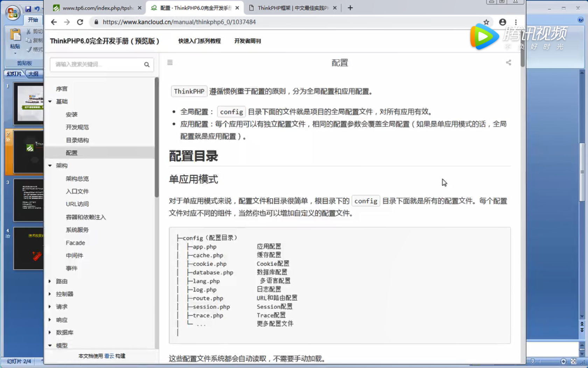This screenshot has width=588, height=368.
Task: Click the share icon beside the 配置 title
Action: (x=508, y=62)
